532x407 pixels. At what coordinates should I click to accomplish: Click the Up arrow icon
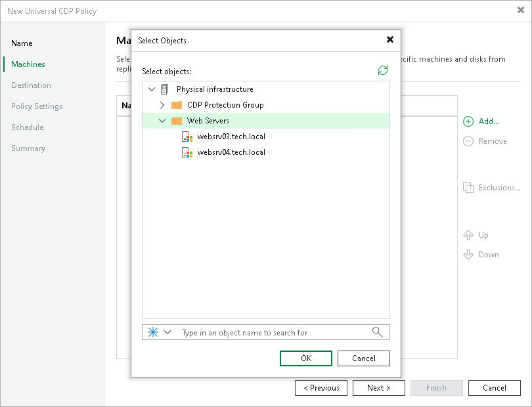click(x=468, y=235)
